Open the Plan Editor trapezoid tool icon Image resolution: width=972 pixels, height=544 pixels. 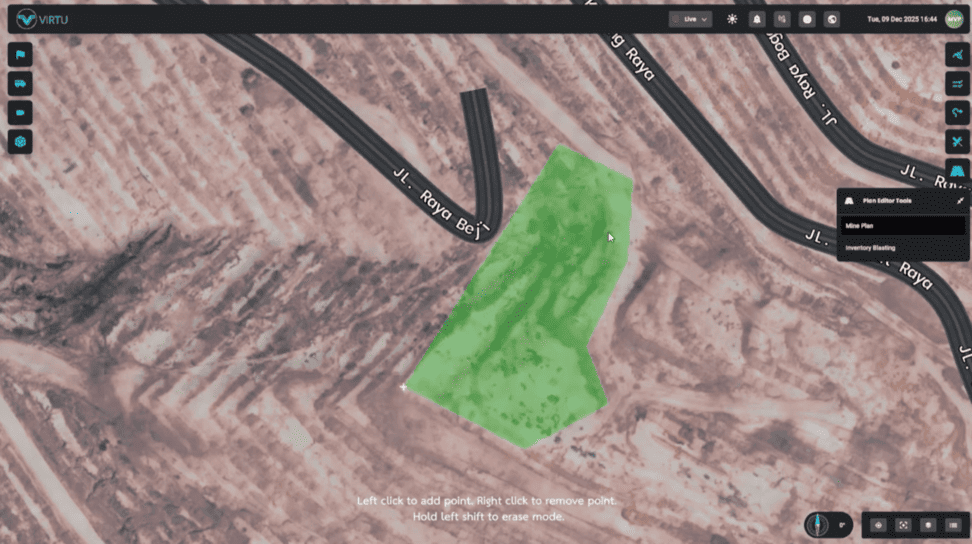(x=957, y=171)
